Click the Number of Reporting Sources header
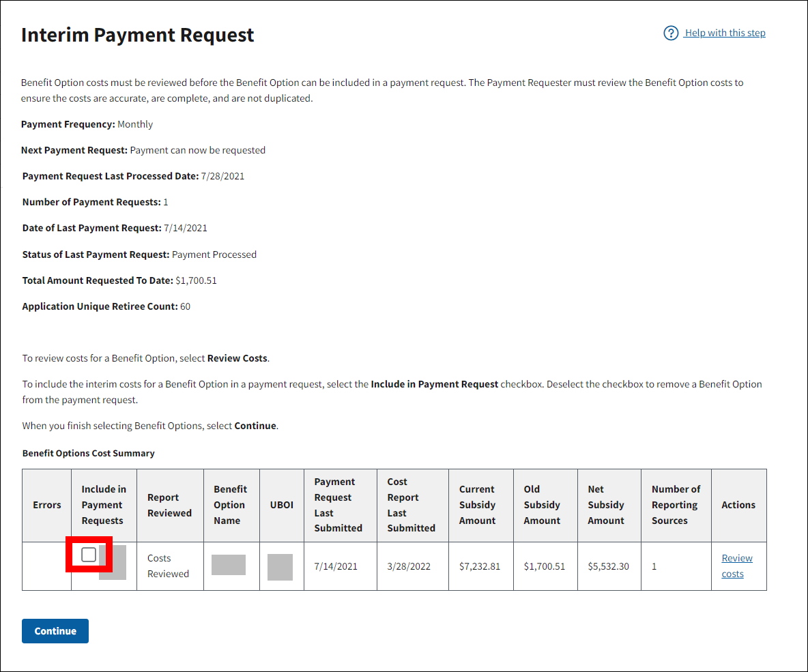 [x=676, y=505]
